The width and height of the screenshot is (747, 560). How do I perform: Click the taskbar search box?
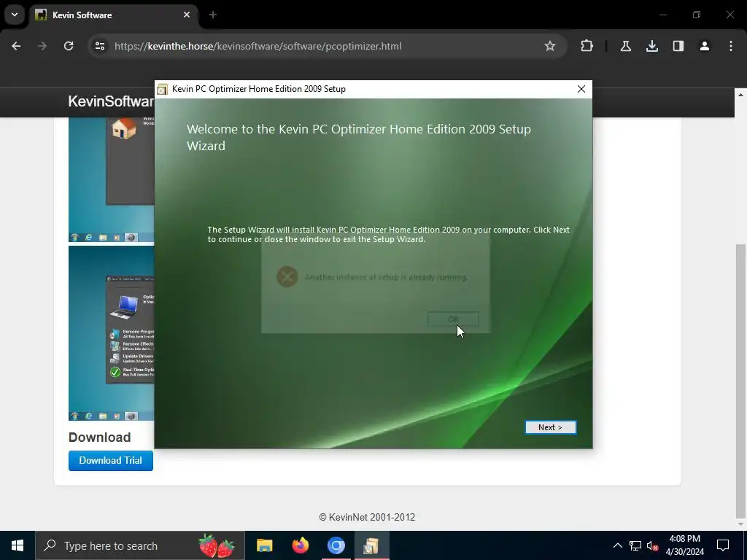[x=140, y=545]
